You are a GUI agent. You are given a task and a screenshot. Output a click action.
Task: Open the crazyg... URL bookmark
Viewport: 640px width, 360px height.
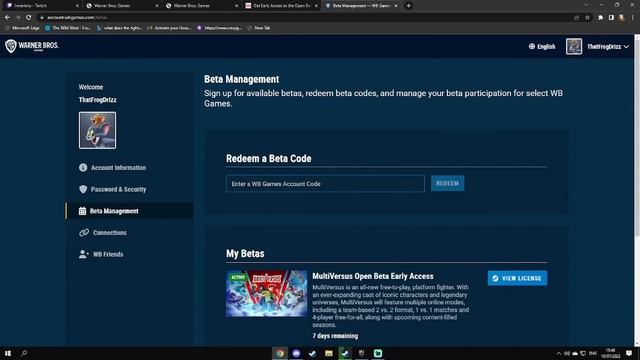point(219,28)
